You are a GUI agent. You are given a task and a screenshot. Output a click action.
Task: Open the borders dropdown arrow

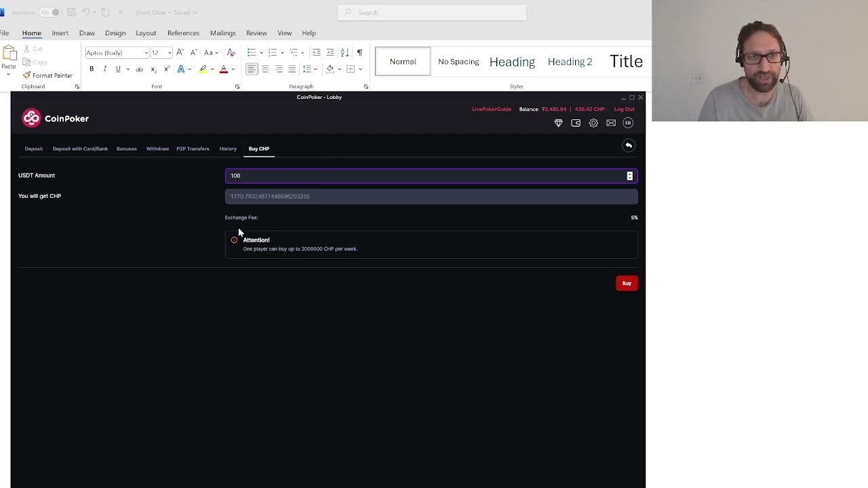coord(361,69)
